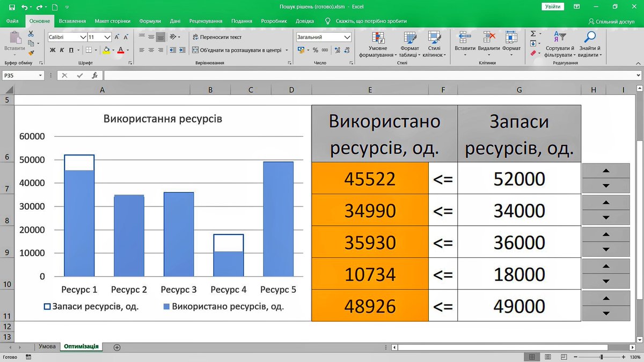This screenshot has width=644, height=362.
Task: Switch to the Дані ribbon tab
Action: (175, 21)
